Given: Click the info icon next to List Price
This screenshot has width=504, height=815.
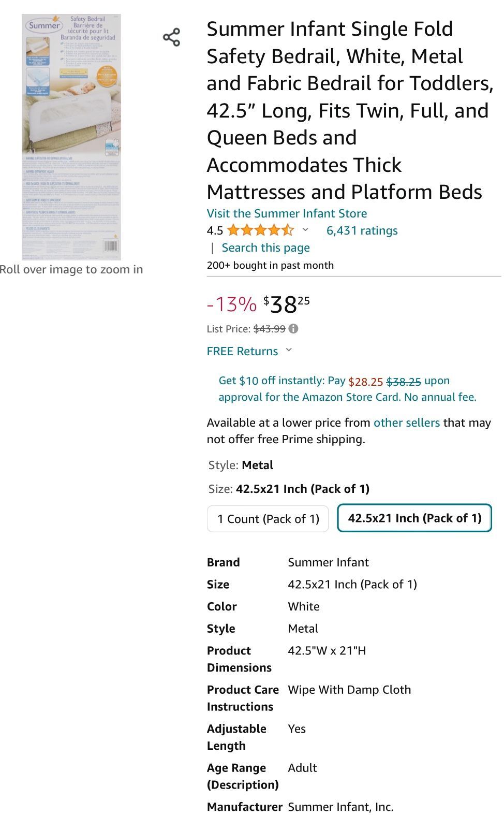Looking at the screenshot, I should click(293, 329).
